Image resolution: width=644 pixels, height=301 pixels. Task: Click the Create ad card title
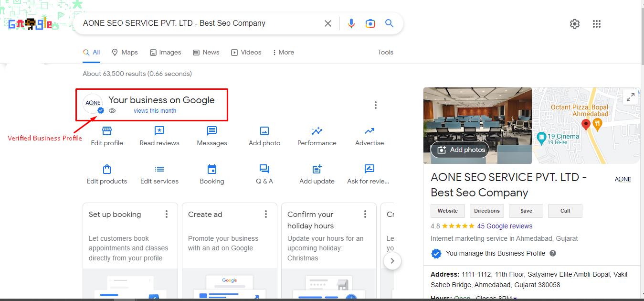tap(205, 215)
